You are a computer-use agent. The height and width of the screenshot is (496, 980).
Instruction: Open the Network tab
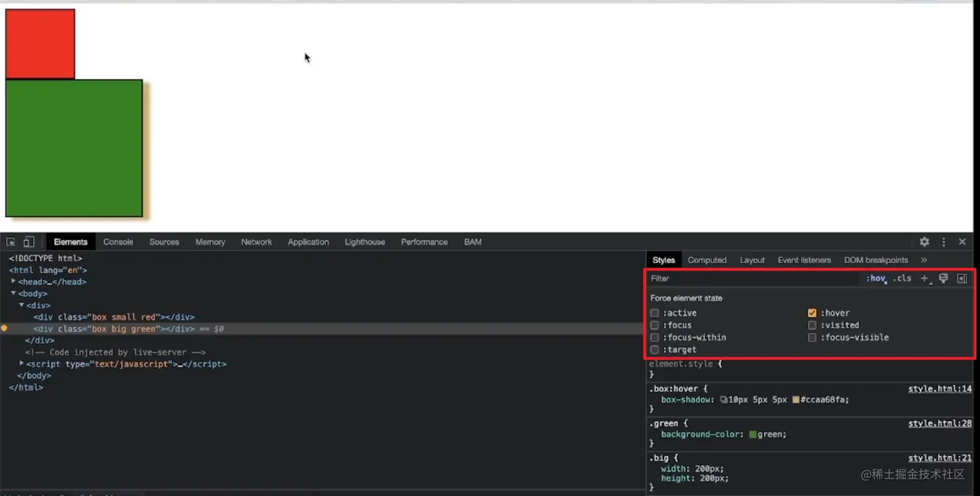(257, 242)
